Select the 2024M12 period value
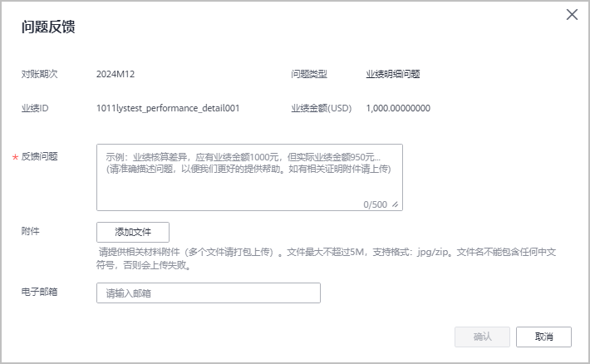 coord(116,74)
